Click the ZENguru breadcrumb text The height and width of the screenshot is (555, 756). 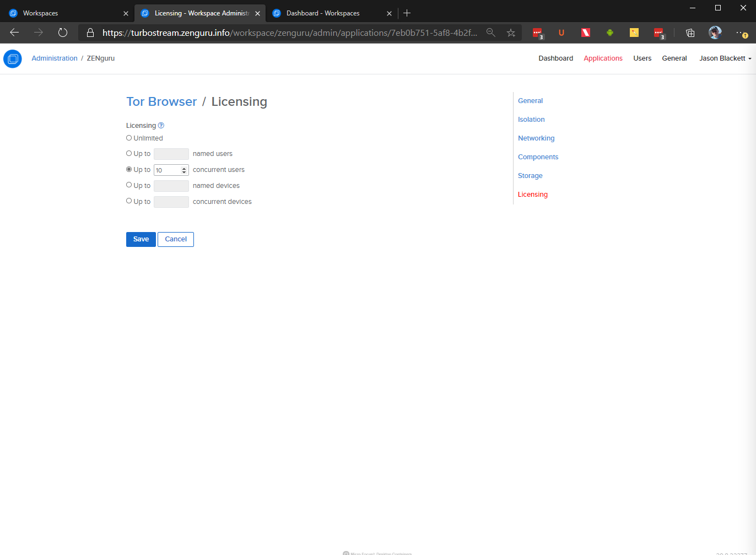point(101,58)
